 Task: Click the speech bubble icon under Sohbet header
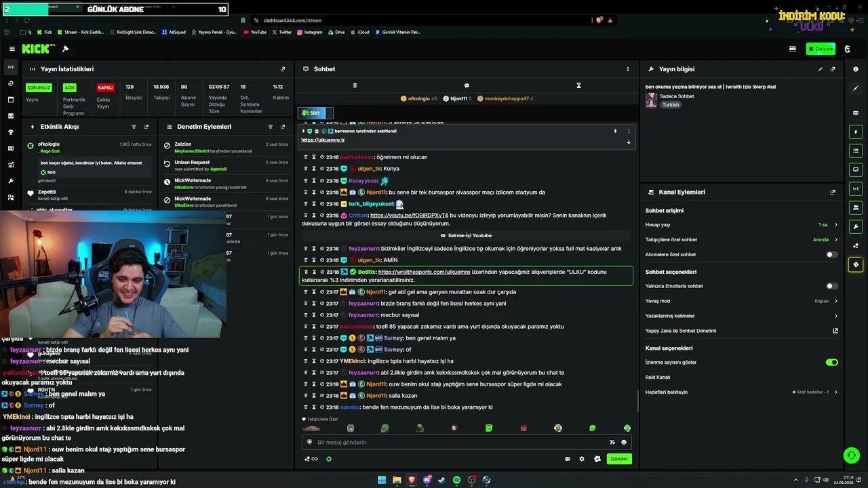(x=467, y=85)
